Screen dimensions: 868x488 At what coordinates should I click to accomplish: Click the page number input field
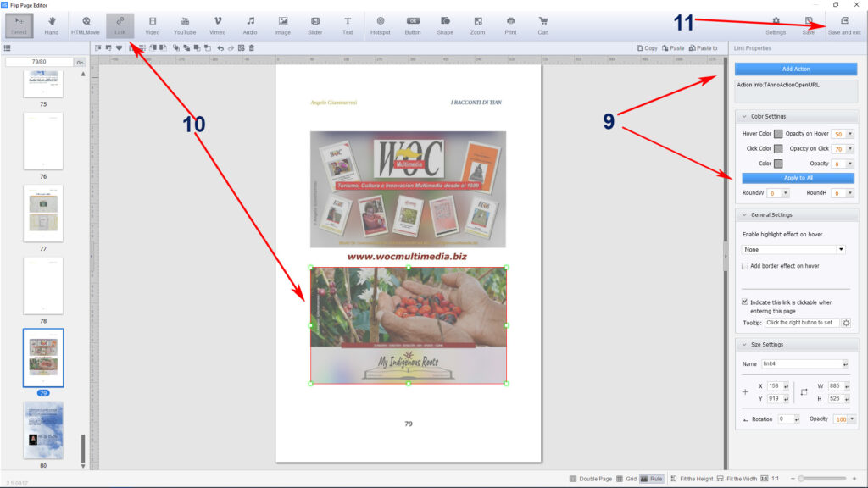(x=39, y=62)
